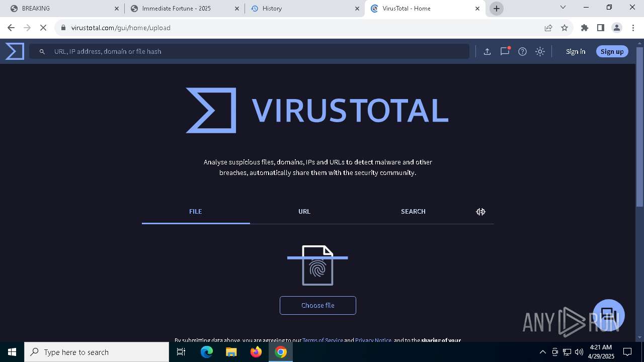Screen dimensions: 644x362
Task: Open the chat bubble widget
Action: click(609, 315)
